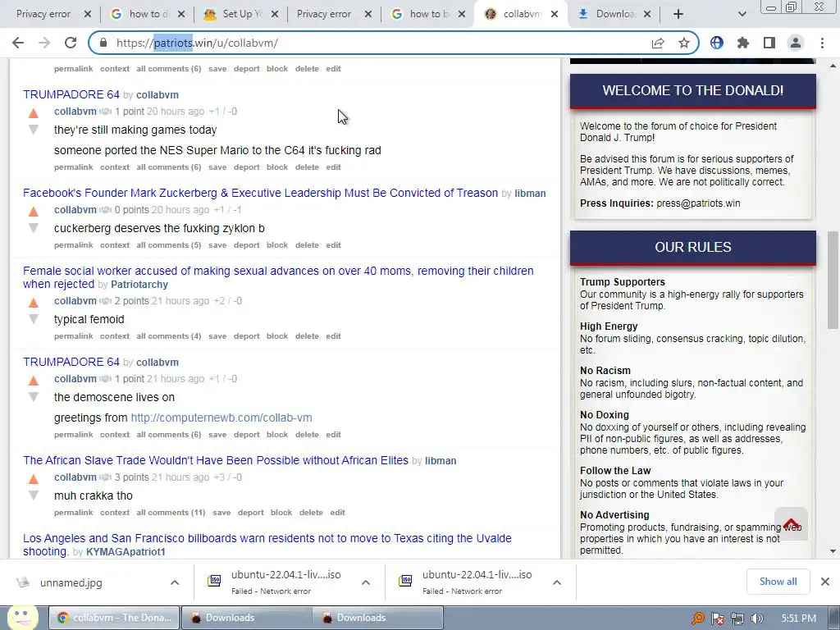Screen dimensions: 840x630
Task: Open the Chrome three-dot menu
Action: coord(822,43)
